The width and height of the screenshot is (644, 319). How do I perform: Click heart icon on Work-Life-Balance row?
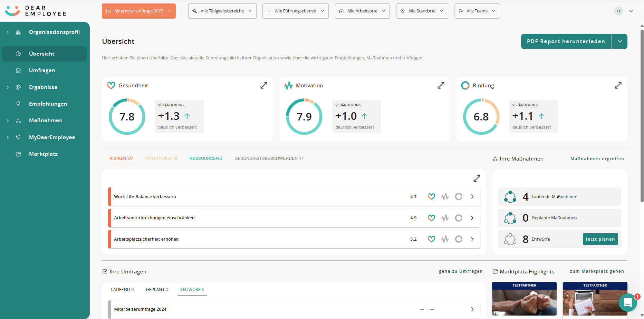tap(431, 196)
